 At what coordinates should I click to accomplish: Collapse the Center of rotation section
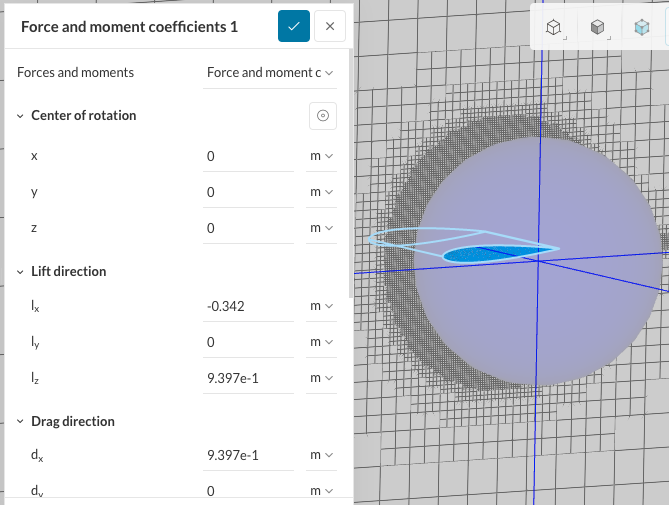point(20,116)
